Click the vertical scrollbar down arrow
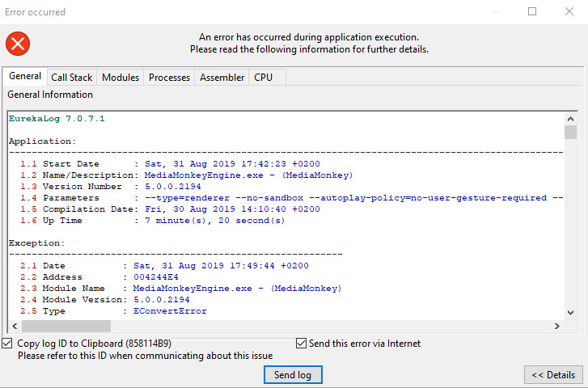This screenshot has width=588, height=388. 570,313
